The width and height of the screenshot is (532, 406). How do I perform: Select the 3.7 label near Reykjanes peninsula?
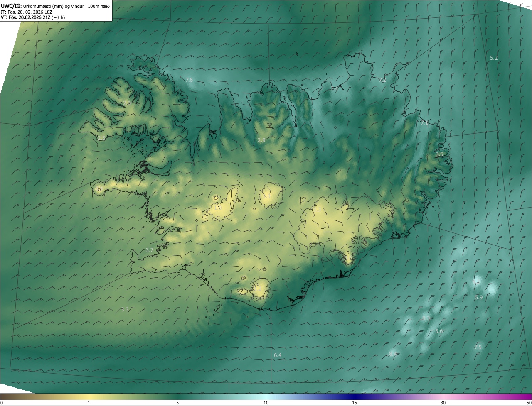click(150, 250)
